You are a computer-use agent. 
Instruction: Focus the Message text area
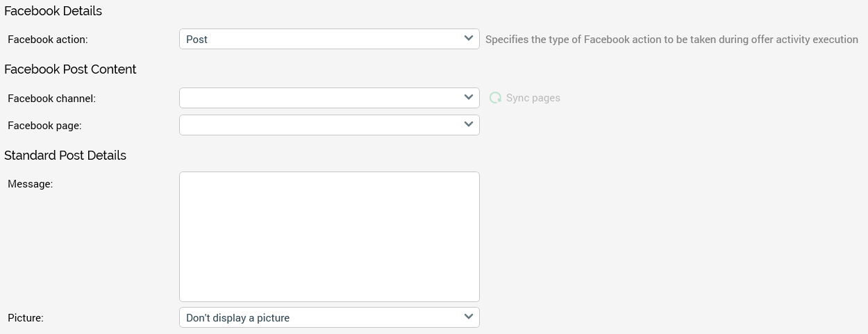[x=329, y=236]
